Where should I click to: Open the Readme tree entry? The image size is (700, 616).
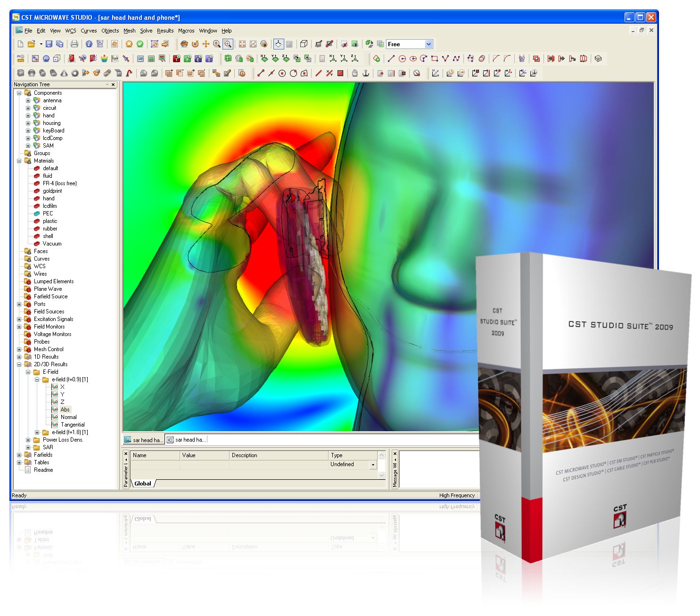tap(43, 470)
